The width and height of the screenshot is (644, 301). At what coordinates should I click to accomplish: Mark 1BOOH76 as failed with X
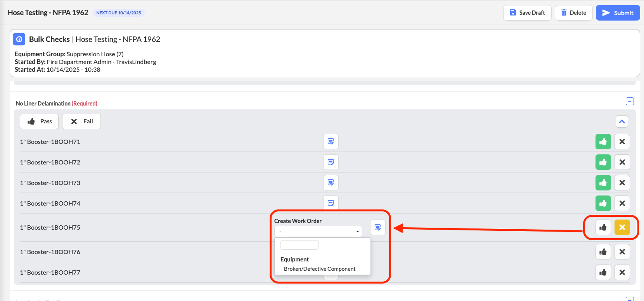point(622,252)
